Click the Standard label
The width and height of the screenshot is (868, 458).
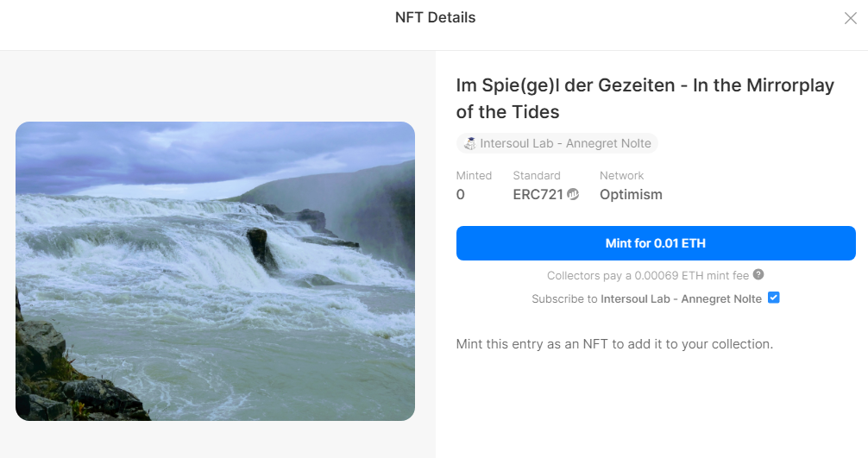[537, 175]
